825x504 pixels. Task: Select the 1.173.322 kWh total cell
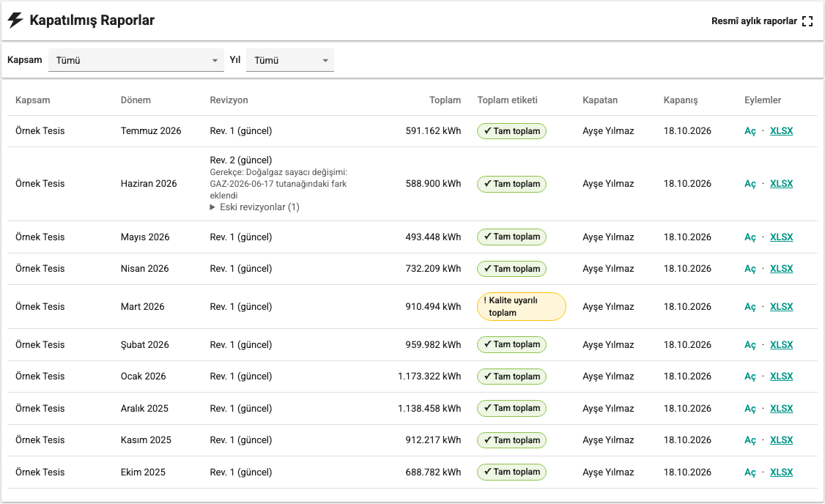point(429,377)
